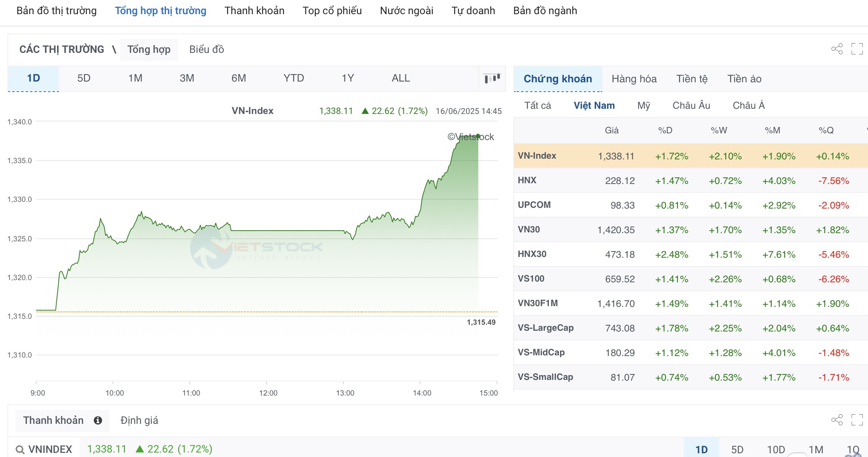The image size is (868, 457).
Task: Select 10D range in liquidity panel
Action: point(776,450)
